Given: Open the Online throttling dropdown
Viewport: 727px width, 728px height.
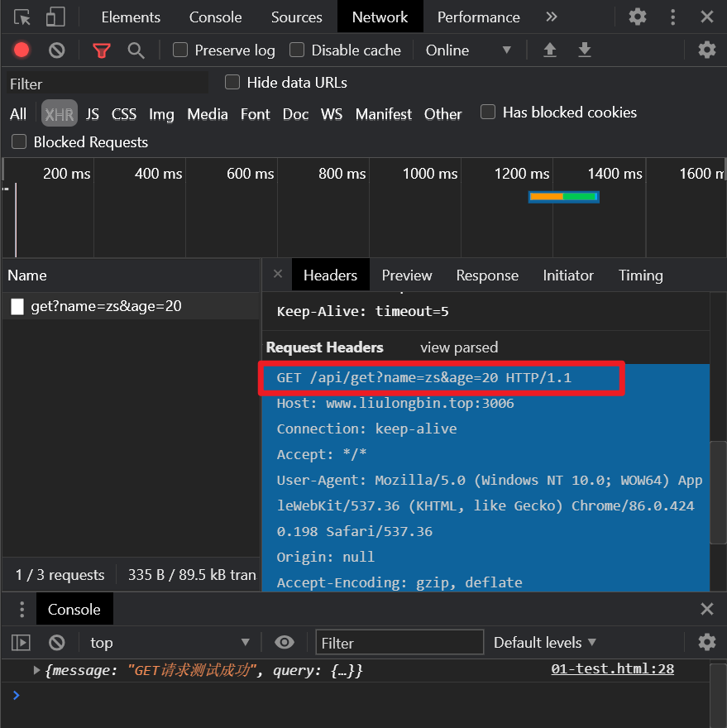Looking at the screenshot, I should click(468, 50).
